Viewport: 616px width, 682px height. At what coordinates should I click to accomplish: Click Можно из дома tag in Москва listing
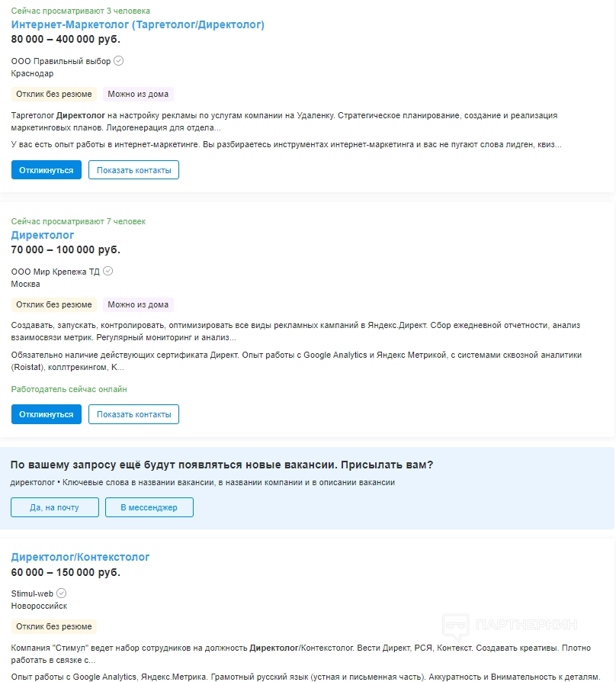click(x=138, y=304)
